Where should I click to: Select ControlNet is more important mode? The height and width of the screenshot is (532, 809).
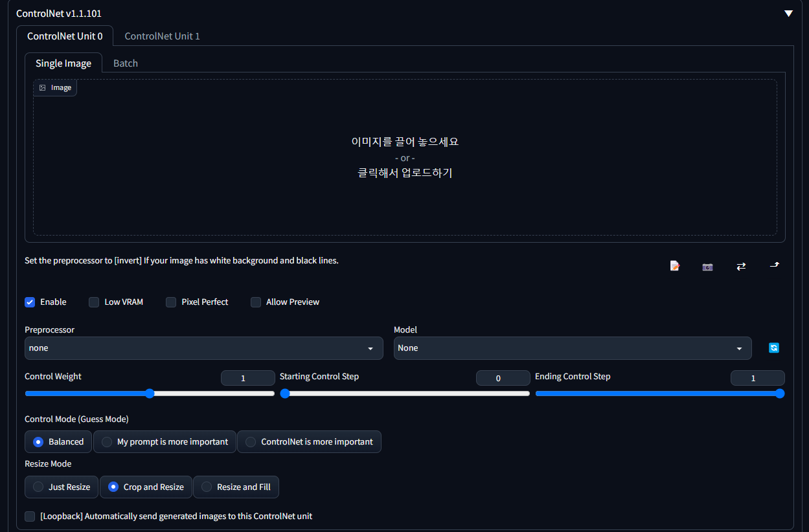point(309,441)
